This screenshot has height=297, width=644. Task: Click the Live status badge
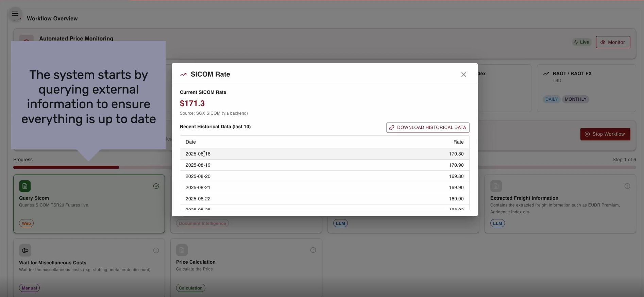(581, 42)
